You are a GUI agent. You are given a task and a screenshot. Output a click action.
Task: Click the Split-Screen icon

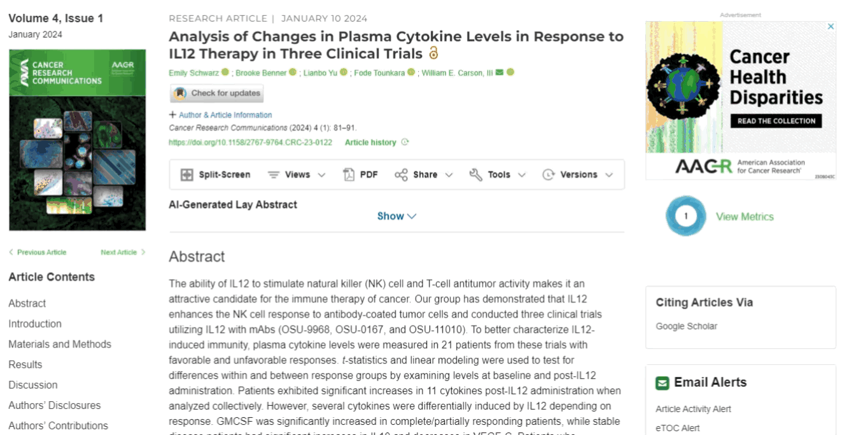tap(186, 175)
